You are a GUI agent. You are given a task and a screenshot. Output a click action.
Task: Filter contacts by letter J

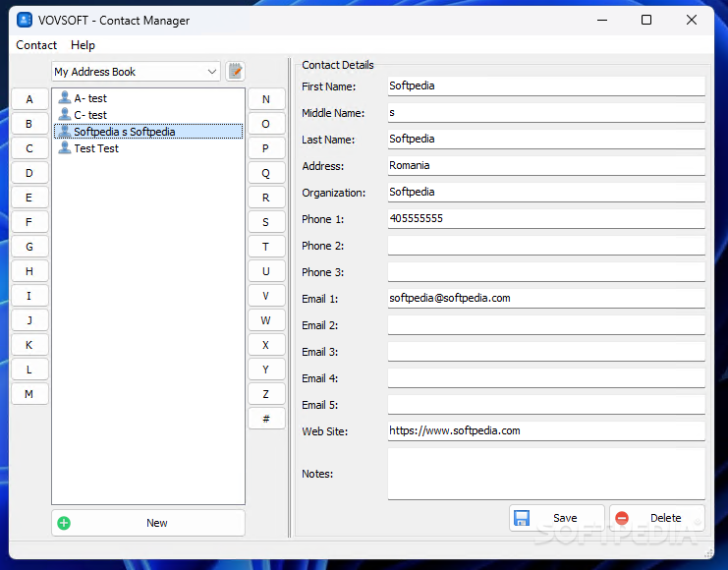29,320
